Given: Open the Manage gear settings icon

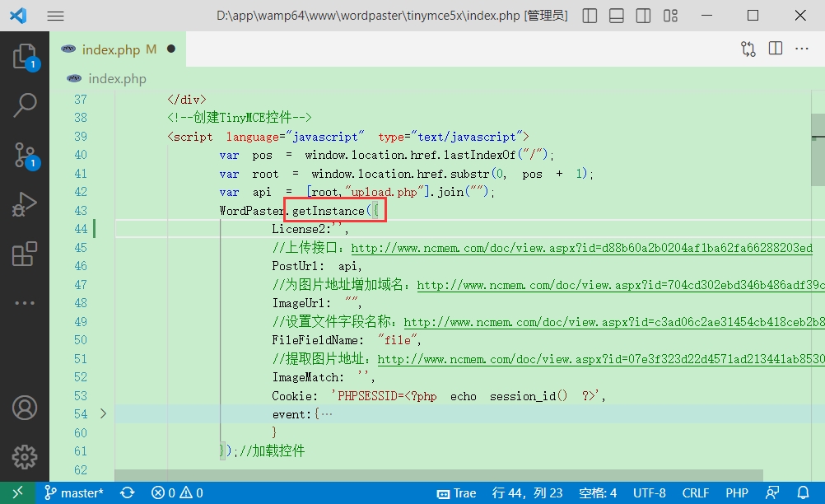Looking at the screenshot, I should pos(25,455).
